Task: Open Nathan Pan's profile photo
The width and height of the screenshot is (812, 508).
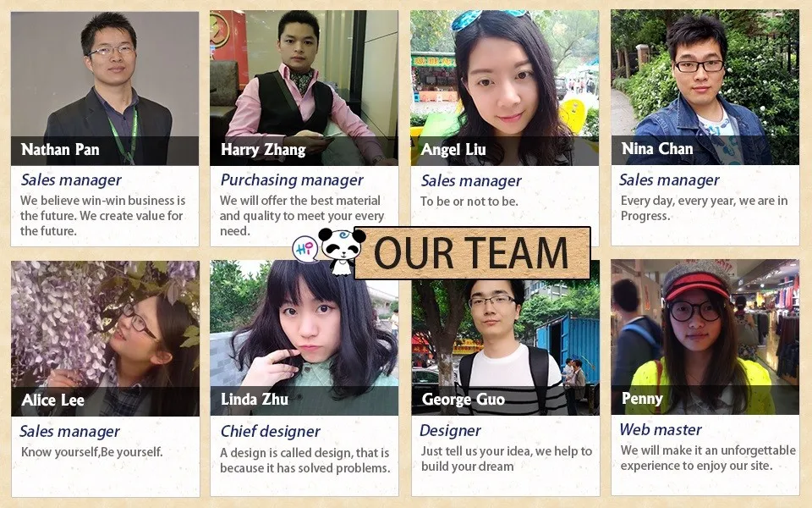Action: [x=105, y=88]
